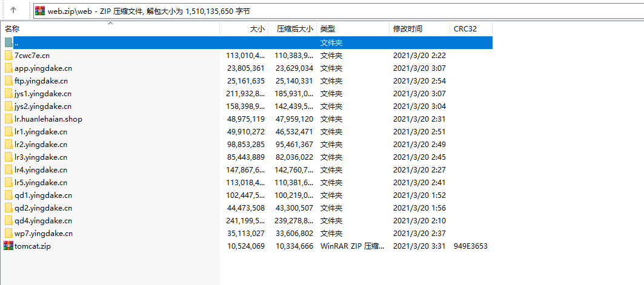
Task: Click the CRC32 value 949E3653
Action: (471, 246)
